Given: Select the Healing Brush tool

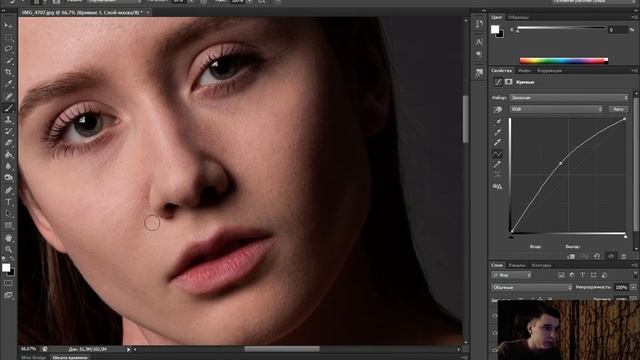Looking at the screenshot, I should 8,96.
